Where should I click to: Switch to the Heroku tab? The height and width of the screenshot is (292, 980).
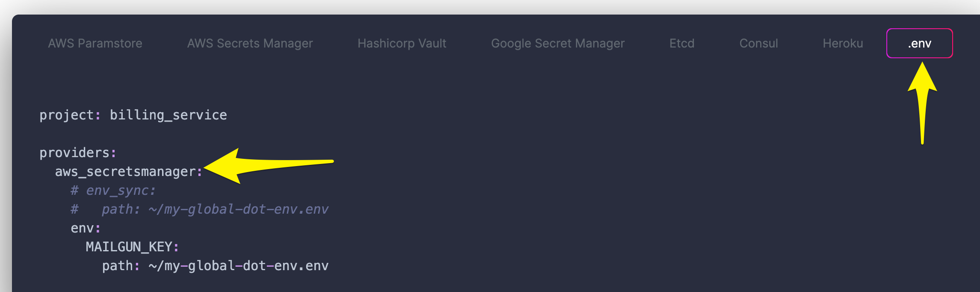[x=843, y=43]
